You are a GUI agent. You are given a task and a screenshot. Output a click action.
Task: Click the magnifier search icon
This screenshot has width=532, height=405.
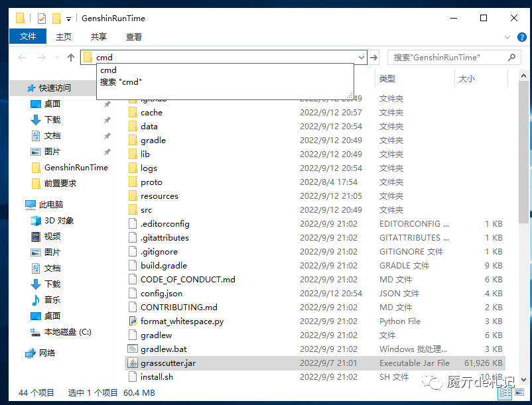pyautogui.click(x=511, y=57)
